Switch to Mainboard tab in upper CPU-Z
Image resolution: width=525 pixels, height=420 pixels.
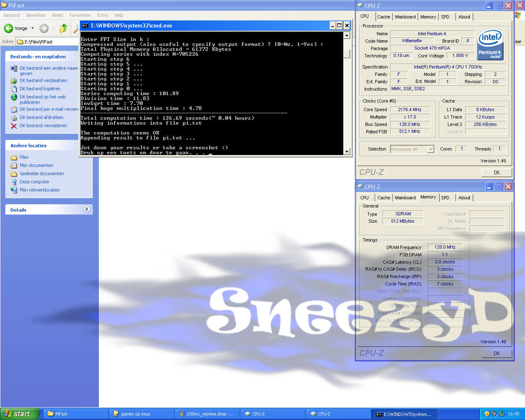[405, 17]
